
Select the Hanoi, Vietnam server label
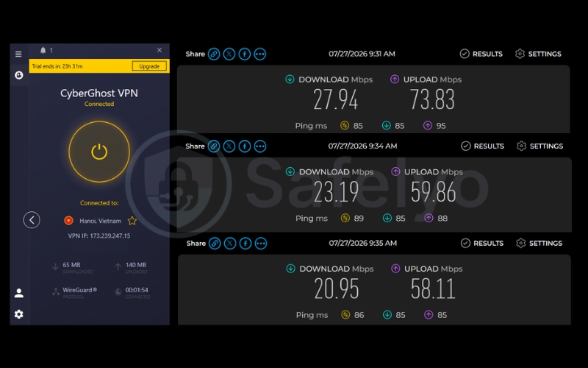[100, 222]
